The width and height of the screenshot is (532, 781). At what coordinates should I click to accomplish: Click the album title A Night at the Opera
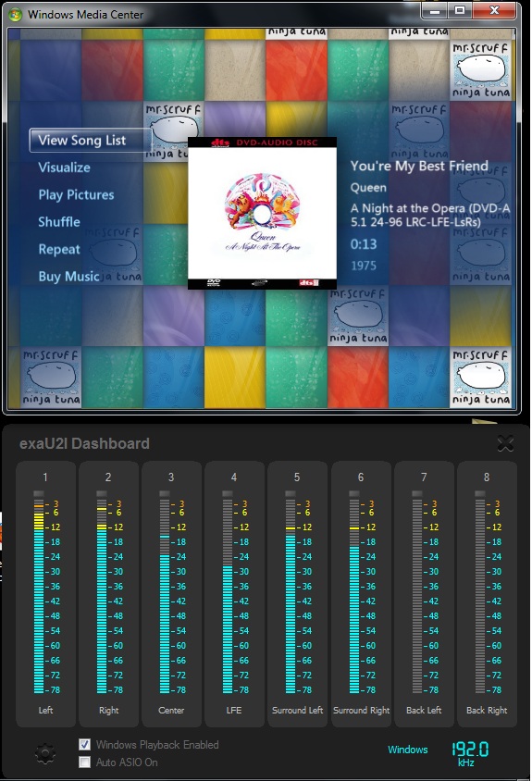coord(430,215)
